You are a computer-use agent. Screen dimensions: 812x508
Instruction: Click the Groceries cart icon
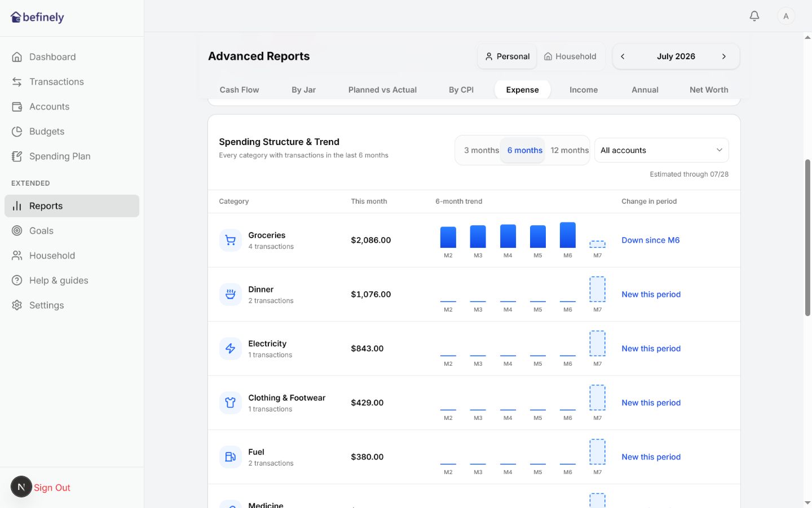click(x=230, y=240)
